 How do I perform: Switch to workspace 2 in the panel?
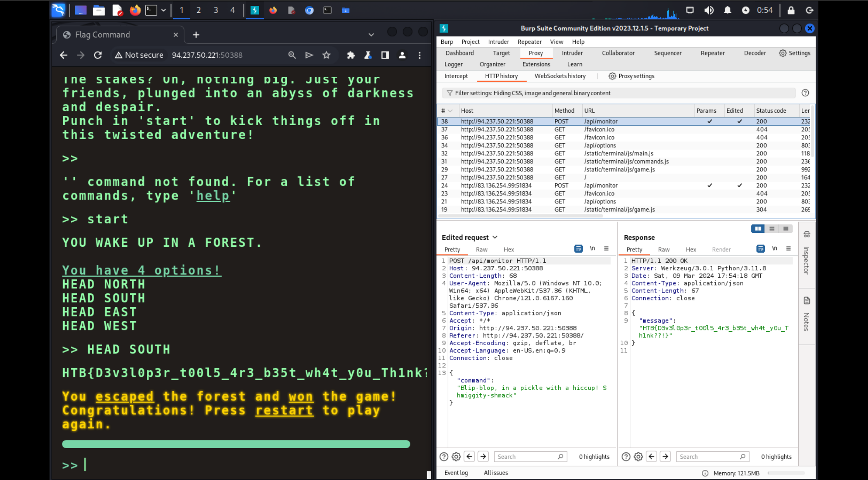pyautogui.click(x=198, y=10)
